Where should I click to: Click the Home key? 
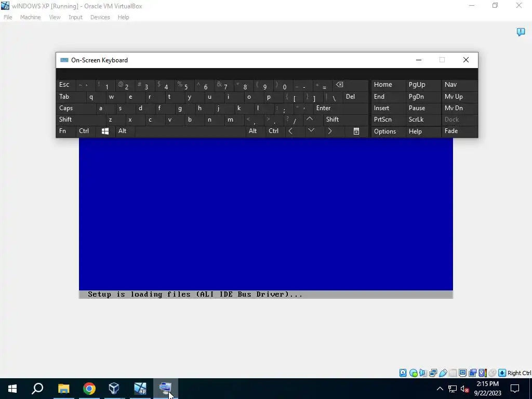point(388,85)
